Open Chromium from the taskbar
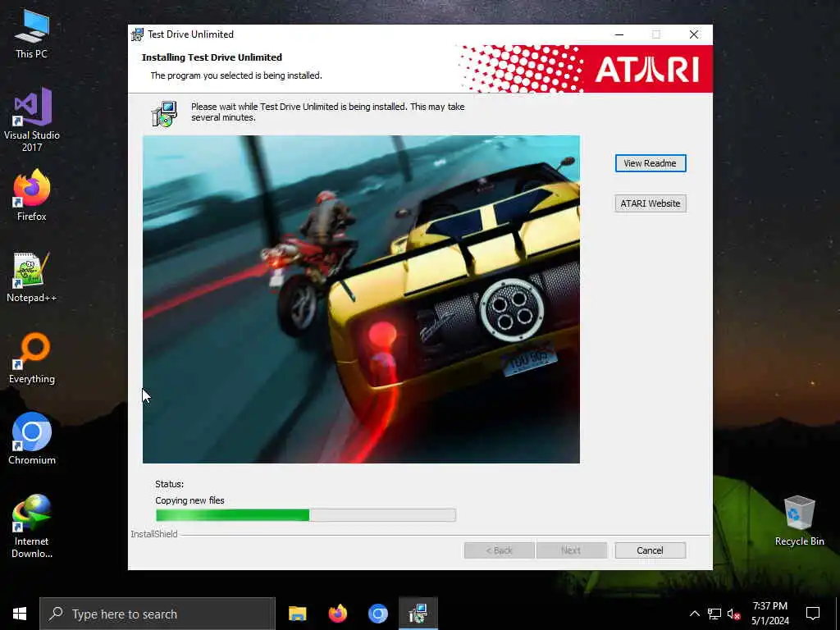Image resolution: width=840 pixels, height=630 pixels. tap(377, 614)
